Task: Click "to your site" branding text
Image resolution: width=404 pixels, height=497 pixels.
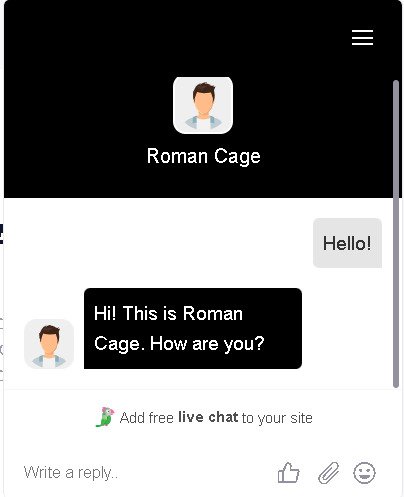Action: (x=277, y=418)
